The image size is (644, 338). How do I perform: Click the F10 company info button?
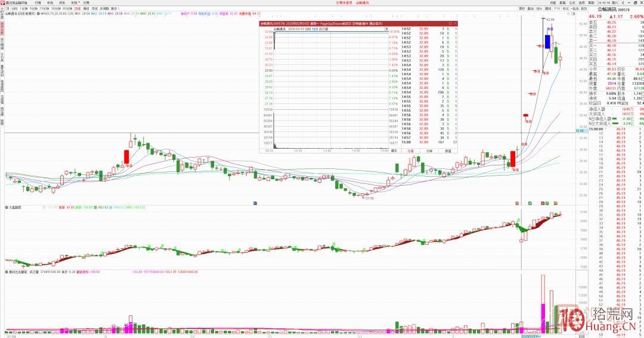tap(556, 8)
